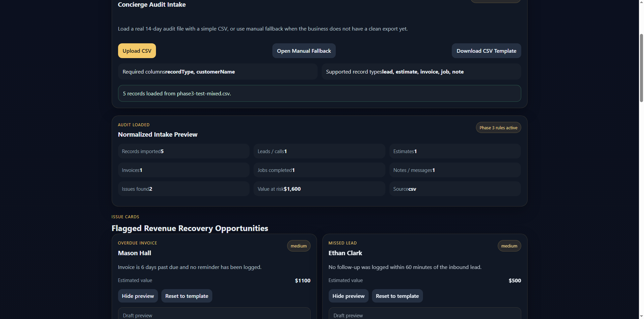Expand the Draft preview under Mason Hall
644x319 pixels.
(214, 315)
